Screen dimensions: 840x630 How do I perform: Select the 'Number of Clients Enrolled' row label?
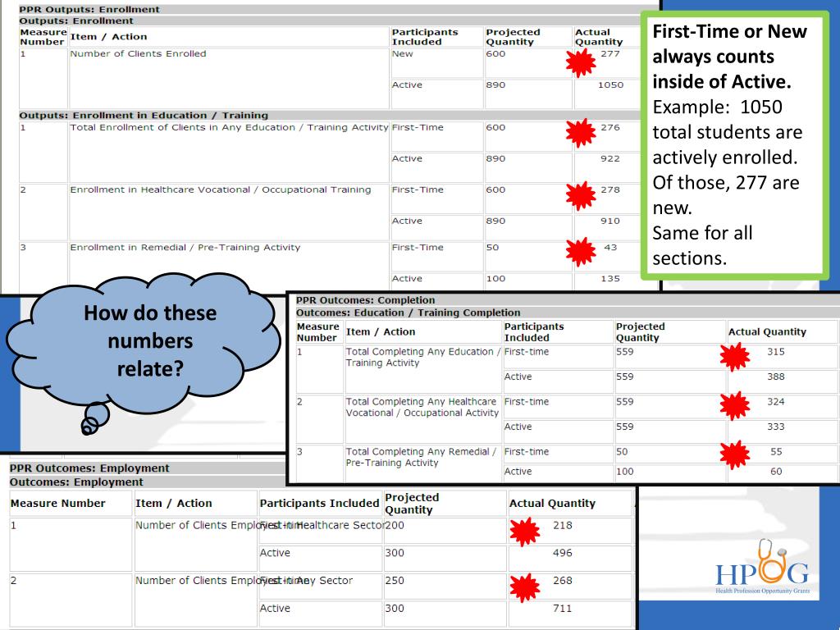pyautogui.click(x=138, y=53)
